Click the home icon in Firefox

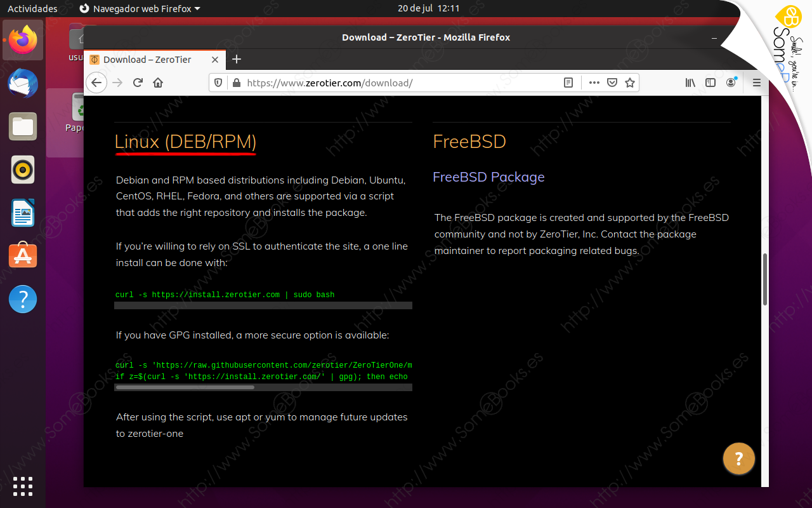pyautogui.click(x=158, y=83)
